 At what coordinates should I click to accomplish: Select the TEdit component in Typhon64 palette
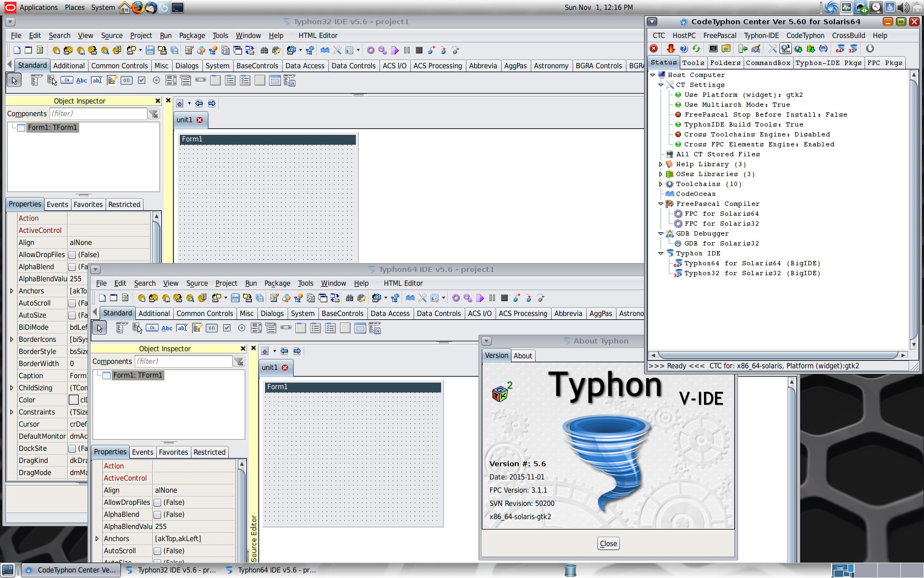[182, 328]
